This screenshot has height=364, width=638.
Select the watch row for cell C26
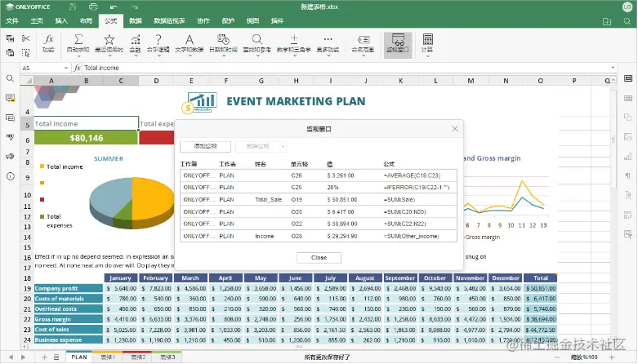[x=319, y=175]
